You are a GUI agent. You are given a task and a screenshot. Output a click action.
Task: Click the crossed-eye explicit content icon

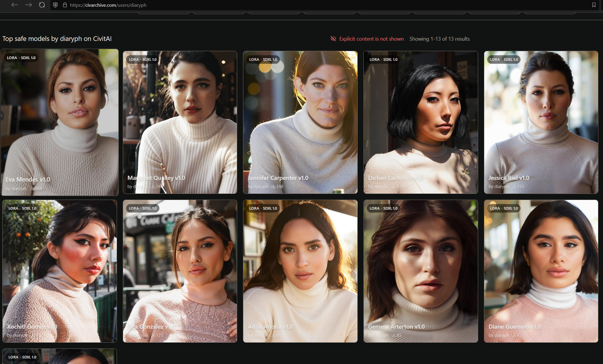(x=333, y=39)
